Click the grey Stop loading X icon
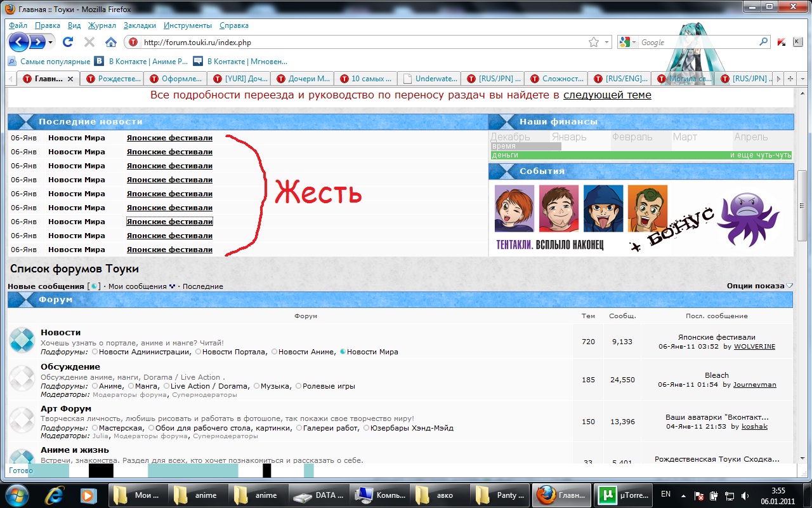Screen dimensions: 812x508 click(x=89, y=42)
